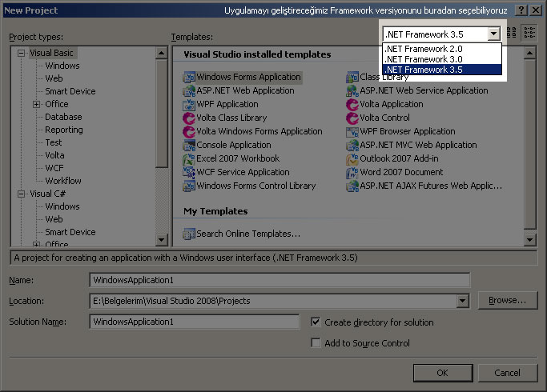Uncheck Create directory for solution
This screenshot has width=547, height=392.
[x=316, y=322]
